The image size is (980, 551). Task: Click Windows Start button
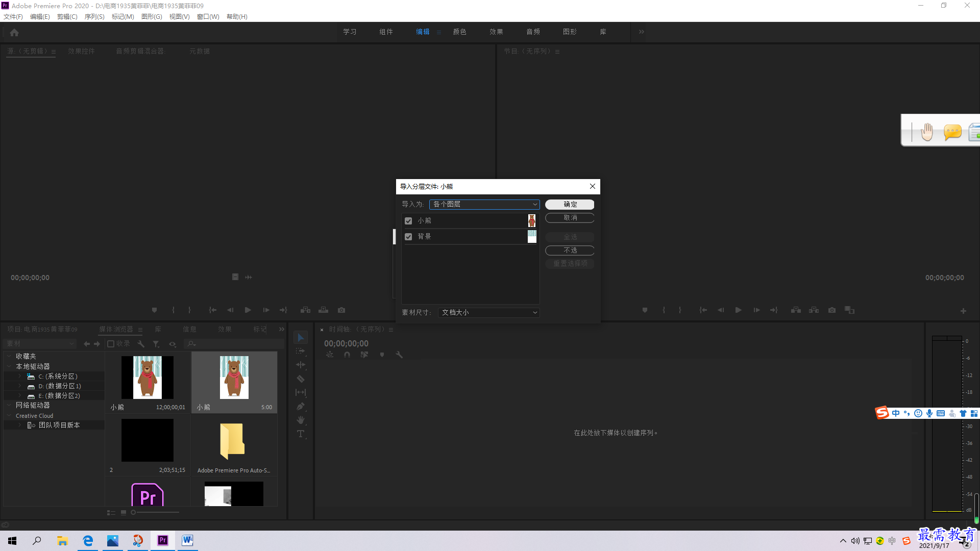point(12,541)
